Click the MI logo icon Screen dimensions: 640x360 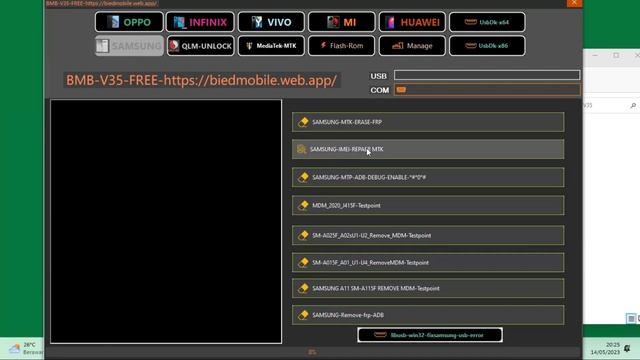coord(333,22)
